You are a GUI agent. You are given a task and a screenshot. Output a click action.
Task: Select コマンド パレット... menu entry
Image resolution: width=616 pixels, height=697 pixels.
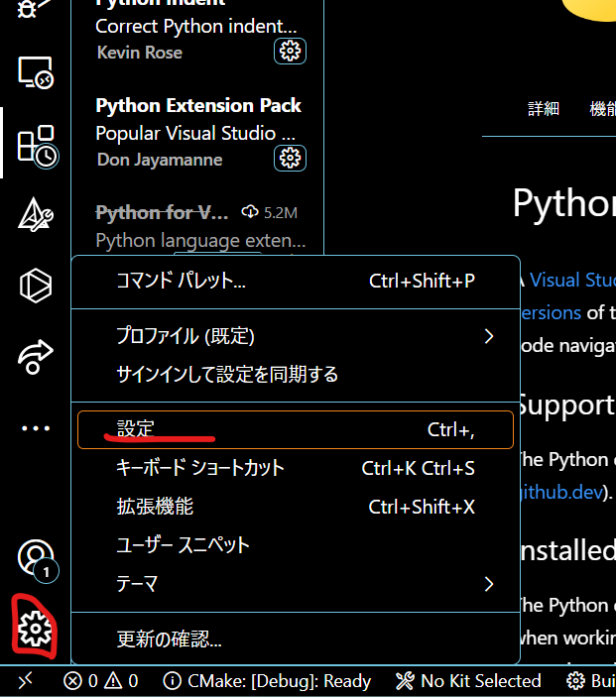296,281
